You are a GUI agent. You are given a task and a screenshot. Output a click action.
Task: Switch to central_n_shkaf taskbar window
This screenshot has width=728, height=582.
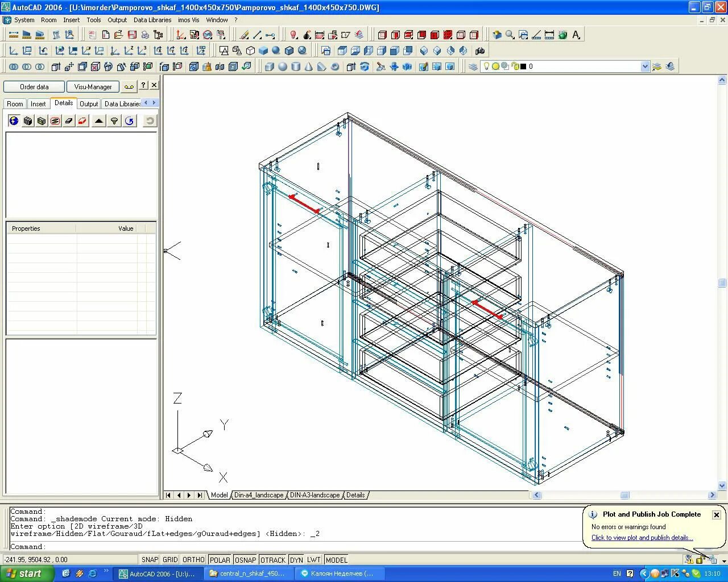(x=249, y=573)
